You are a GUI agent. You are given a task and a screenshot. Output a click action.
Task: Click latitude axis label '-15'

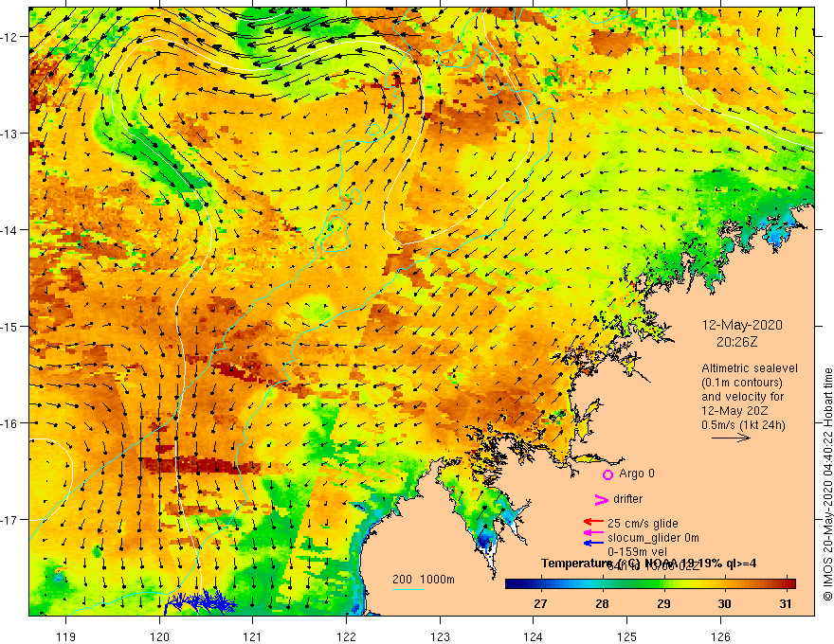tap(9, 326)
